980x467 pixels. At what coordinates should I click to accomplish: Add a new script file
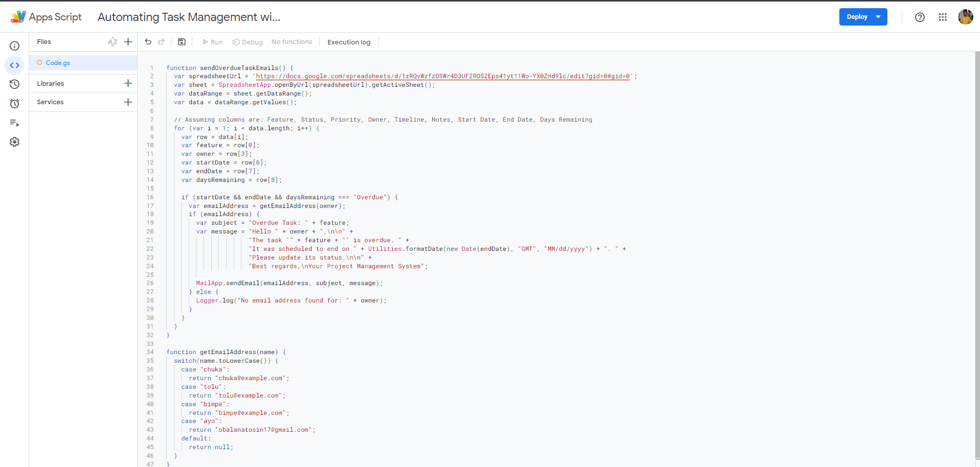tap(128, 42)
